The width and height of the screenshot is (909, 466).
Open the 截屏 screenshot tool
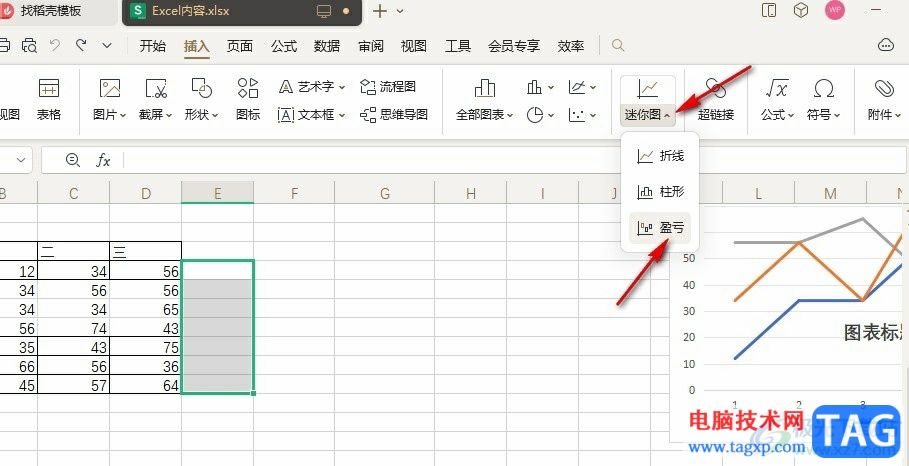pos(155,100)
